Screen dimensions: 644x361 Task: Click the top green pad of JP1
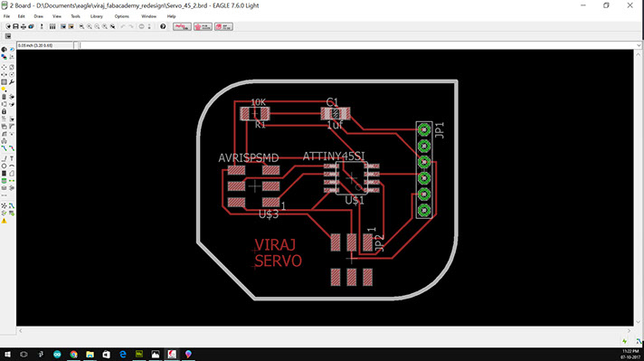click(424, 130)
